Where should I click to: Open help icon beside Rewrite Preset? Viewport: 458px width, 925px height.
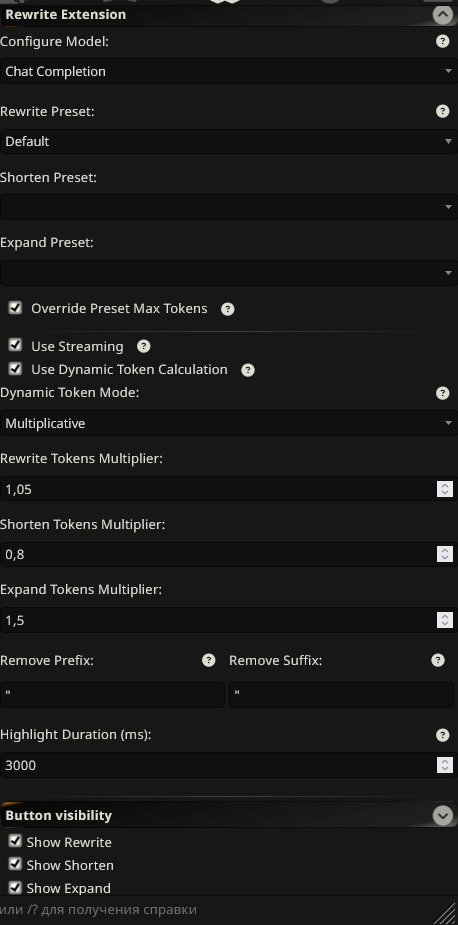pyautogui.click(x=442, y=111)
